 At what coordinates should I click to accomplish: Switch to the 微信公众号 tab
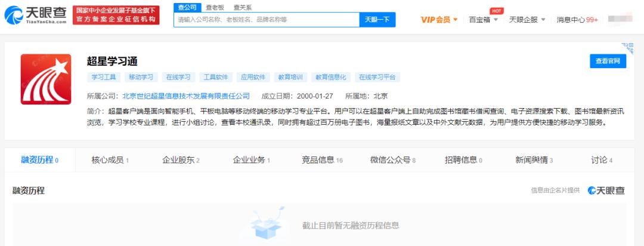click(x=392, y=160)
